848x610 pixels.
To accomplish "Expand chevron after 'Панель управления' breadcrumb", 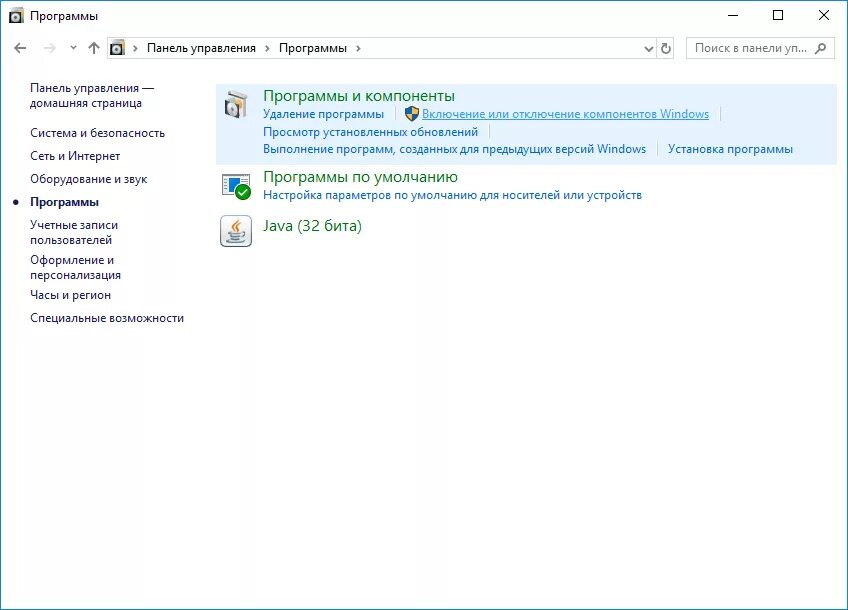I will [267, 48].
